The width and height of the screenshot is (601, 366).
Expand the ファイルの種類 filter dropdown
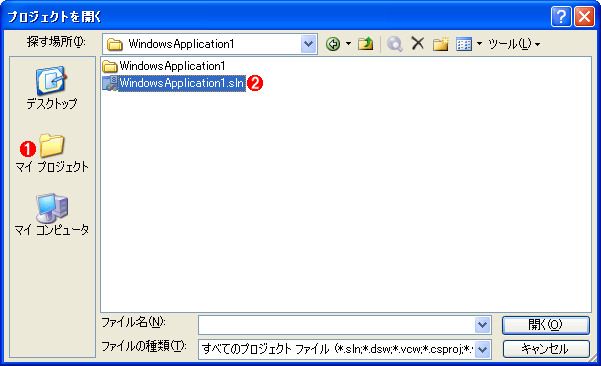click(483, 349)
